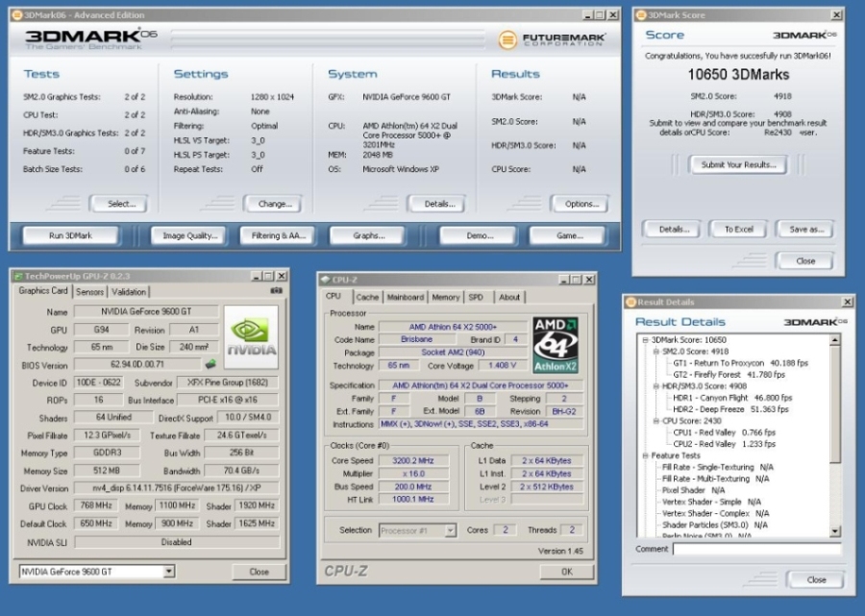Click the AMD 64 Athlon X2 logo in CPU-Z
Viewport: 865px width, 616px height.
pos(556,345)
